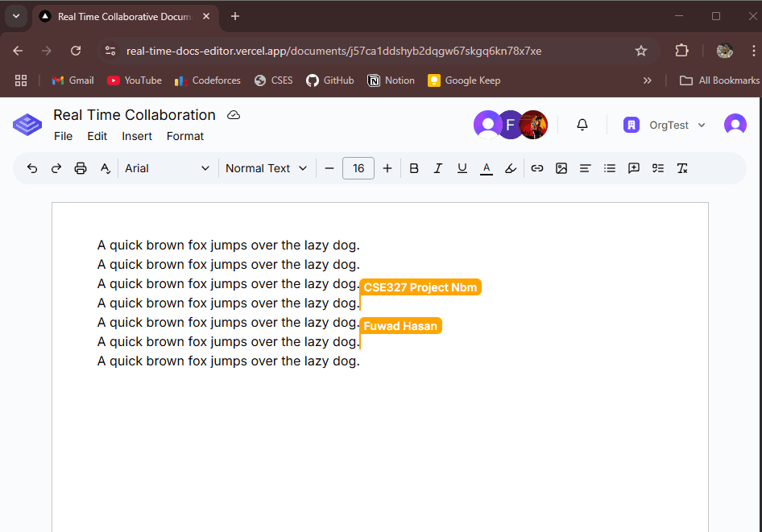Open the text color picker
The height and width of the screenshot is (532, 762).
[487, 168]
